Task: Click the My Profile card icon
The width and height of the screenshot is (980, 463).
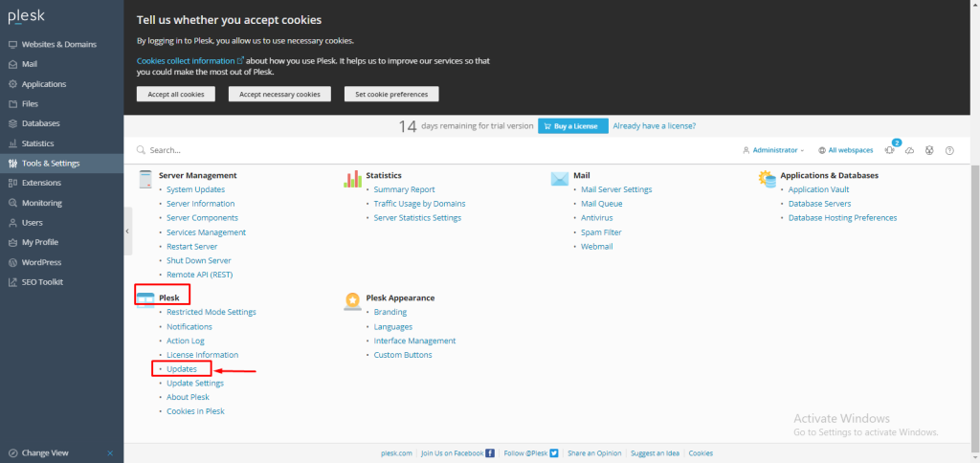Action: coord(12,242)
